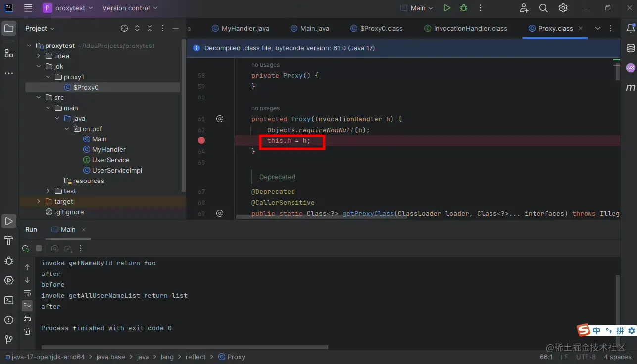Screen dimensions: 637x364
Task: Toggle the Run tool window button
Action: pos(9,221)
